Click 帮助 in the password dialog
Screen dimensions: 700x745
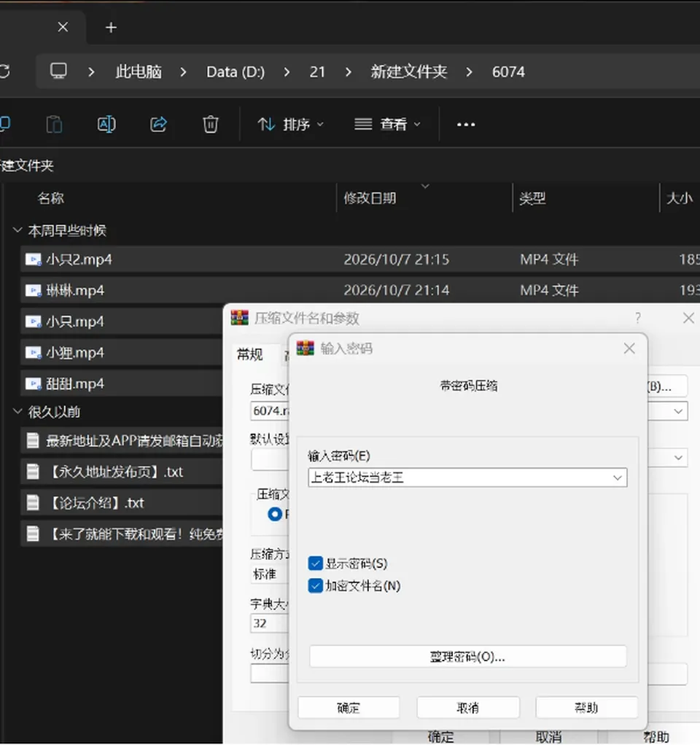pyautogui.click(x=586, y=708)
